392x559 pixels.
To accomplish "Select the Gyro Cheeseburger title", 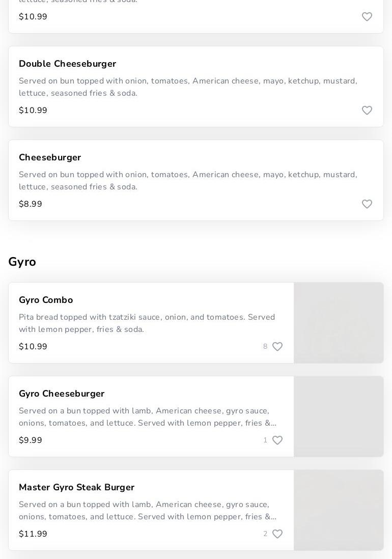I will tap(62, 394).
